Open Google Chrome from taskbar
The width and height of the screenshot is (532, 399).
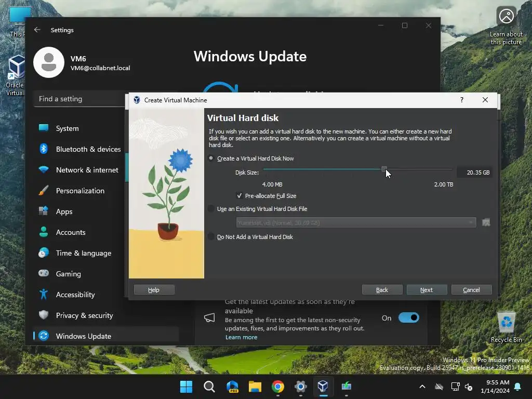click(x=278, y=387)
